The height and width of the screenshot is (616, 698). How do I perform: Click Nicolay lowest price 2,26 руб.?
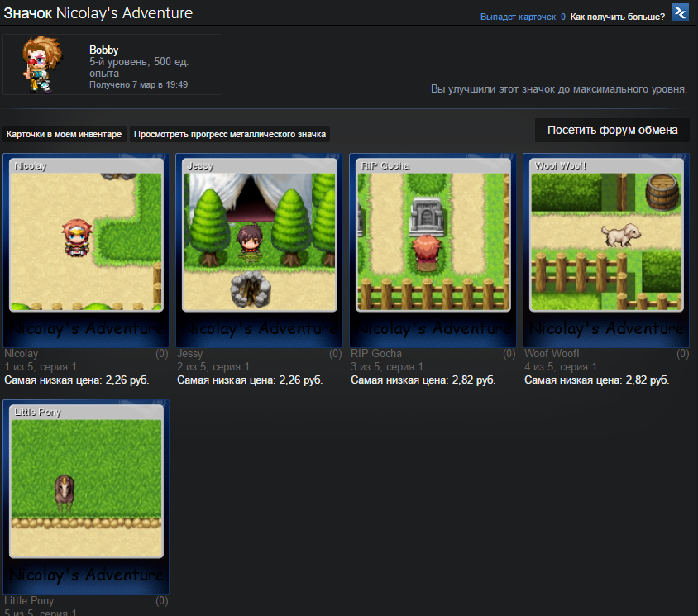tap(77, 380)
